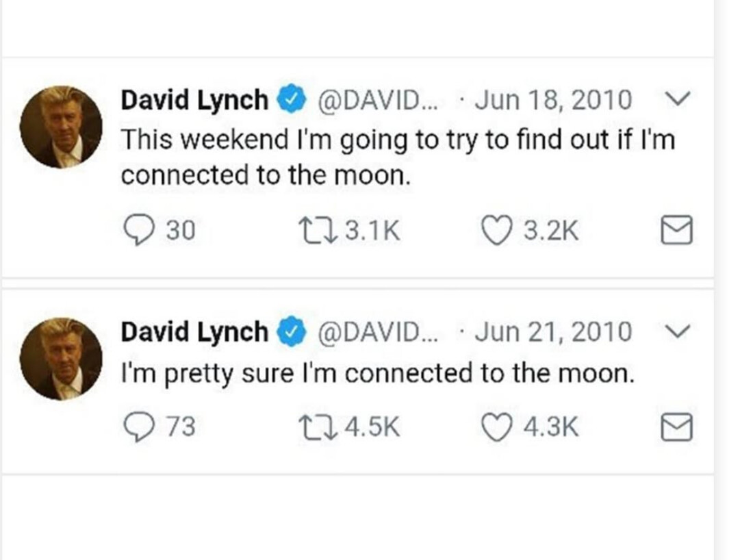This screenshot has width=729, height=560.
Task: Like the Jun 18 tweet with 3.2K hearts
Action: click(496, 231)
